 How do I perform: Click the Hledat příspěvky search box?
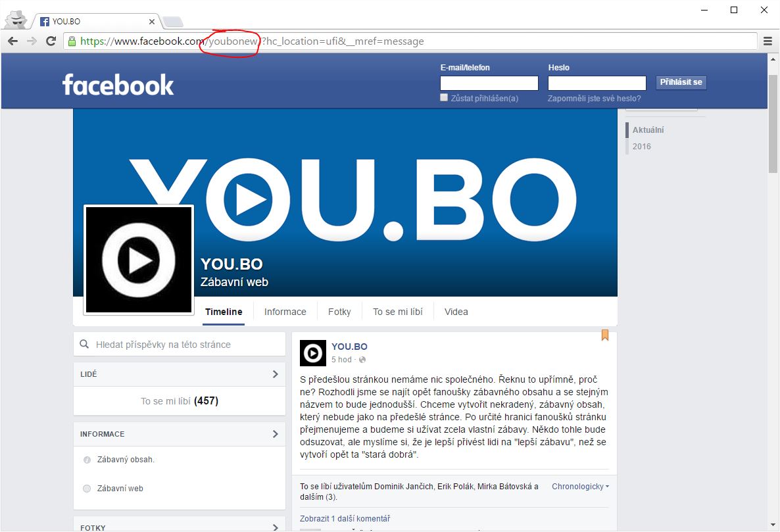tap(180, 344)
